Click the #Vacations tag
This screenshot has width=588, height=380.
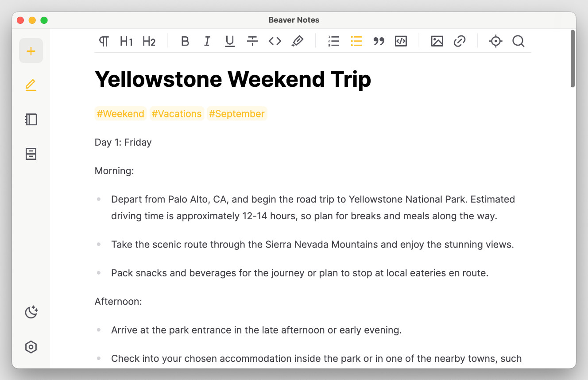tap(177, 114)
